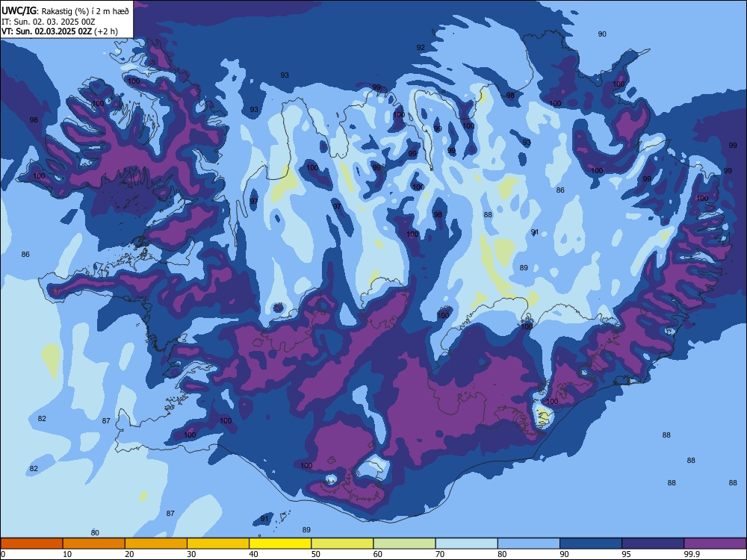Click the legend tick label '0'

tap(3, 554)
